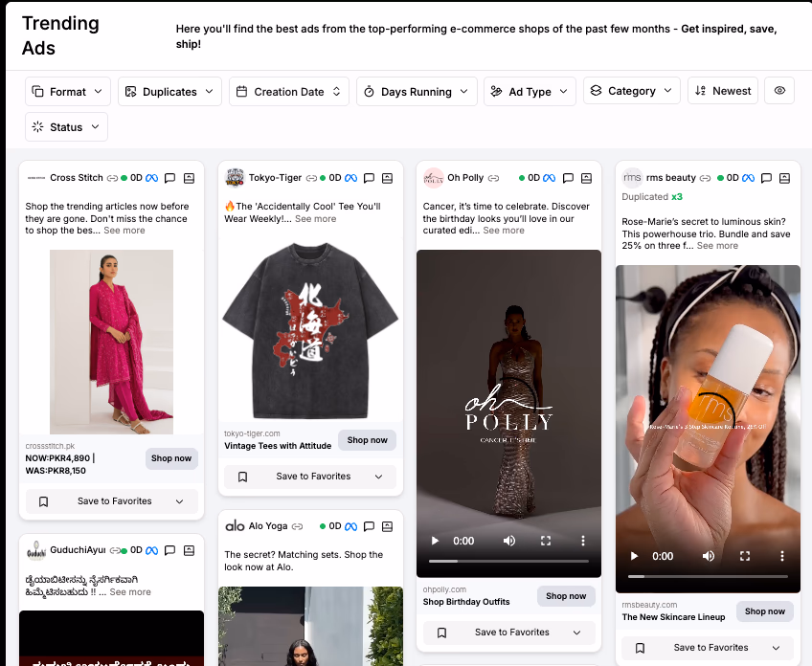Save the Oh Polly ad to Favorites

[x=509, y=633]
